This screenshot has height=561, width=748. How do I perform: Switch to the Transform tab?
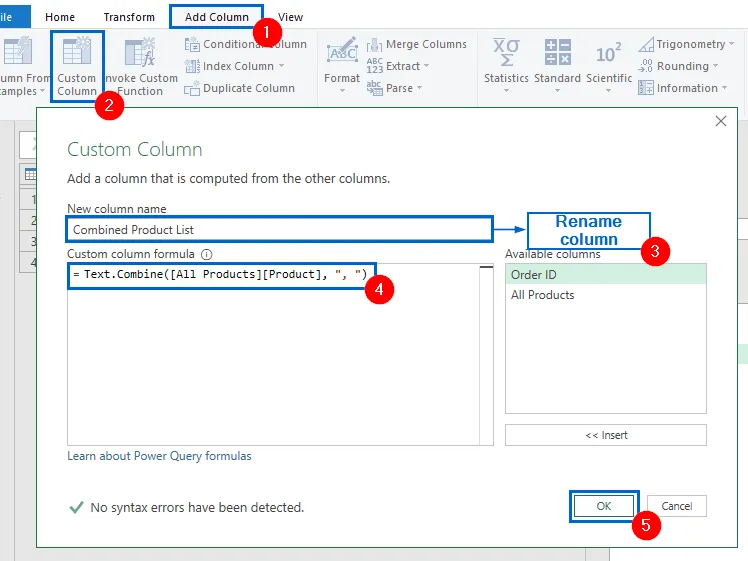point(129,17)
